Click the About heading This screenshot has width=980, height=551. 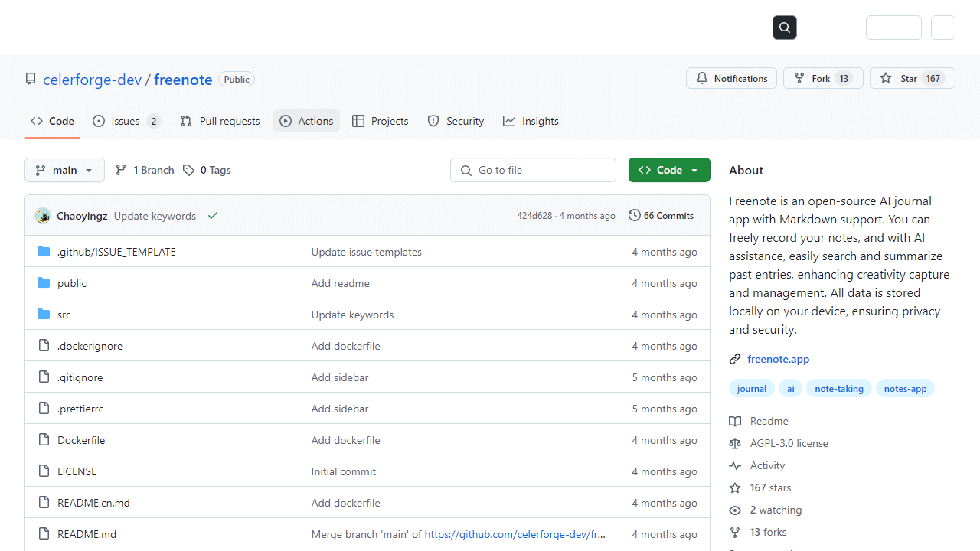pos(746,170)
